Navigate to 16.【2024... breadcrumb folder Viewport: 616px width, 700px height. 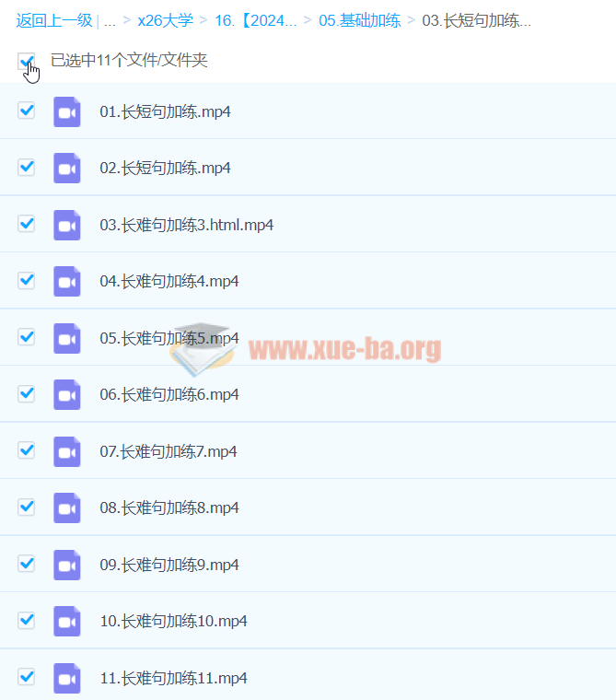point(255,20)
